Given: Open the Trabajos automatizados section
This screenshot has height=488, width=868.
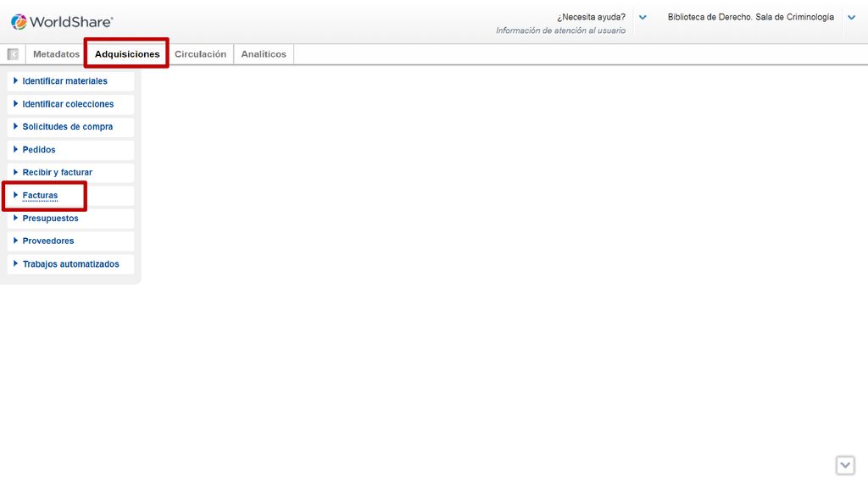Looking at the screenshot, I should pyautogui.click(x=71, y=264).
